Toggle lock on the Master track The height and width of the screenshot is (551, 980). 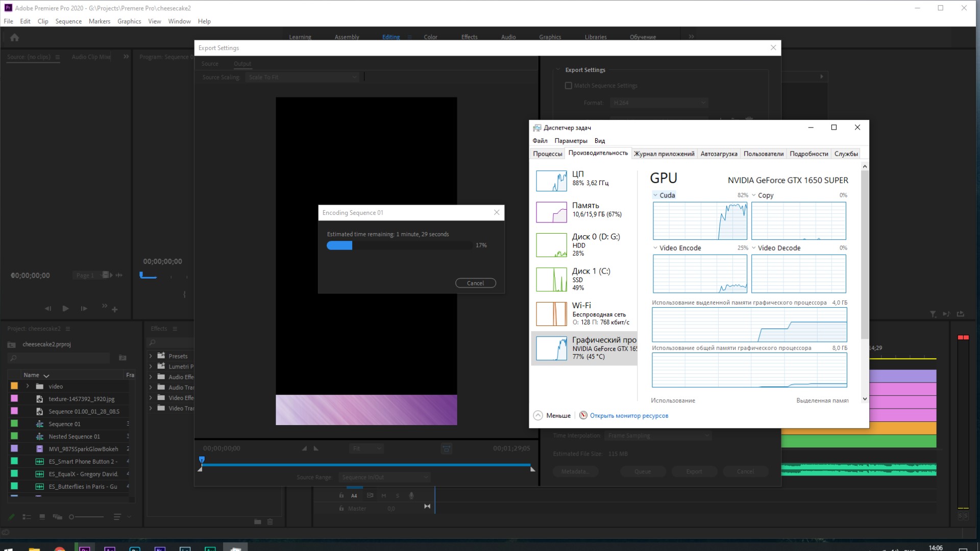click(x=341, y=508)
